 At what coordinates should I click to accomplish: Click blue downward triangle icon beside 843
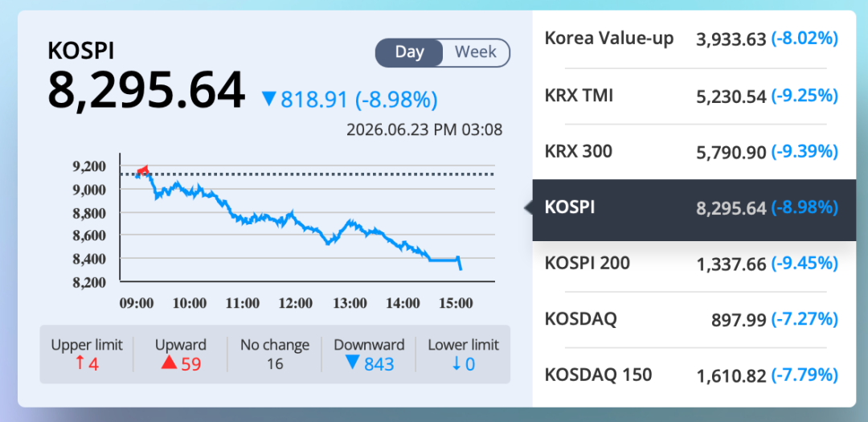pyautogui.click(x=352, y=363)
